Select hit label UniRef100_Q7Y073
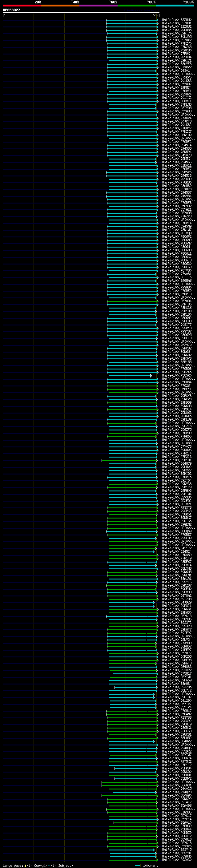This screenshot has height=868, width=197. 177,446
